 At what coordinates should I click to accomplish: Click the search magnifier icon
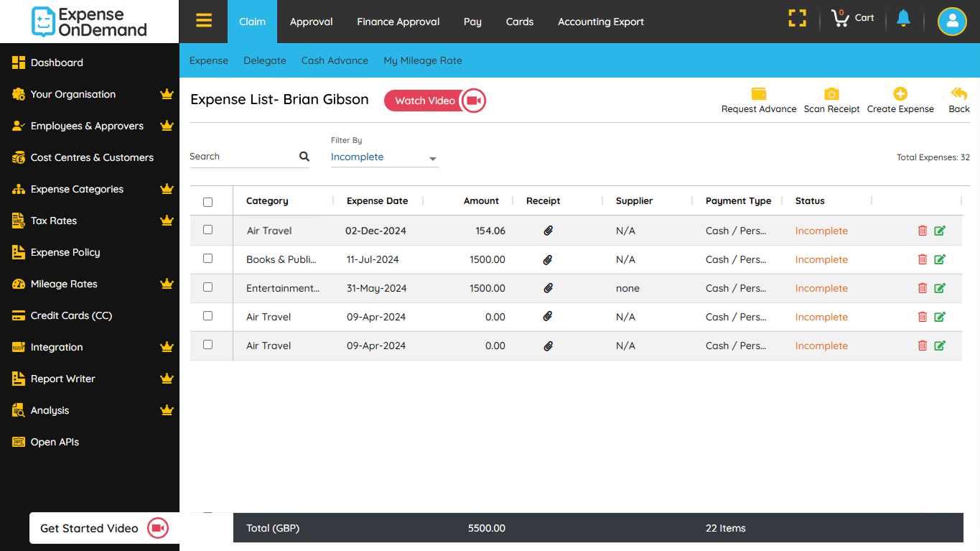[x=304, y=157]
